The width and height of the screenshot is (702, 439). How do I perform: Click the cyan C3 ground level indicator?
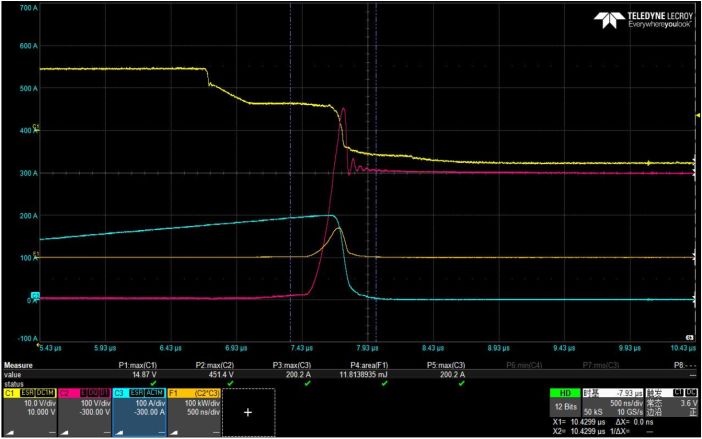(x=35, y=295)
